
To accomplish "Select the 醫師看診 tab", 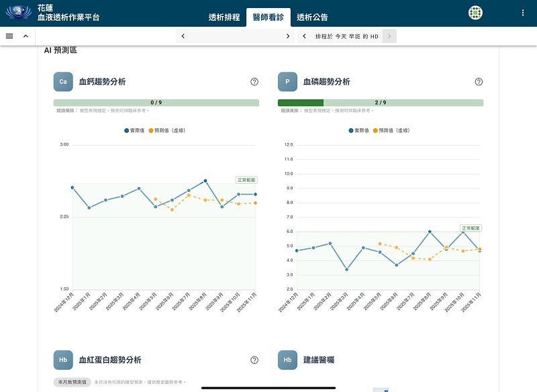I will (x=268, y=17).
